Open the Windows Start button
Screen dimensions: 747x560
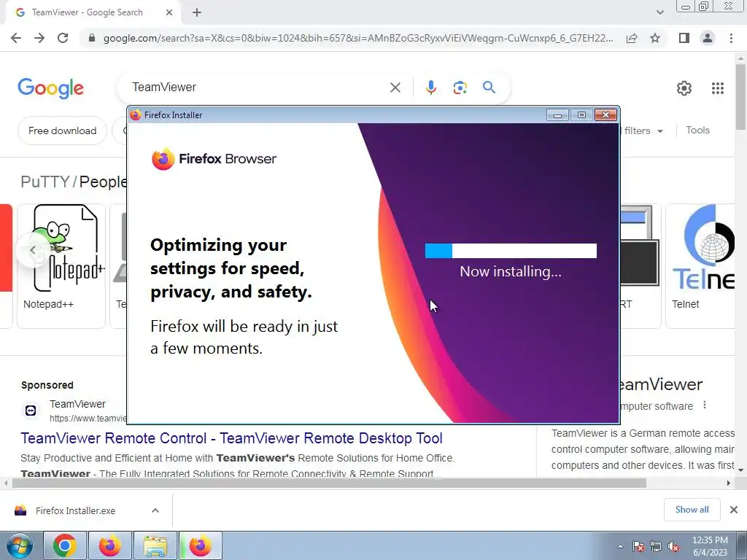coord(18,545)
